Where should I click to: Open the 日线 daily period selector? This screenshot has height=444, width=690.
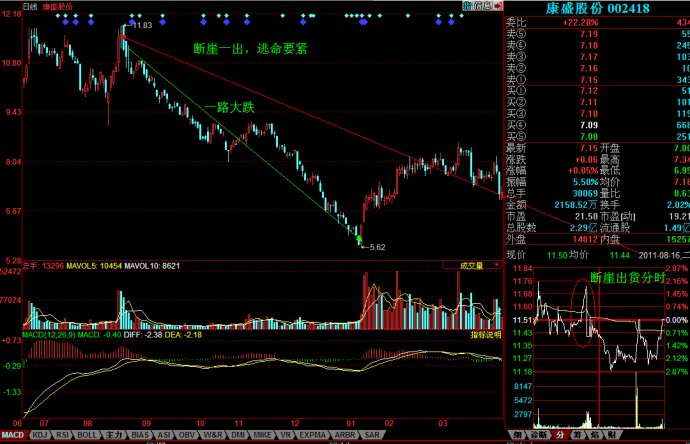tap(14, 6)
